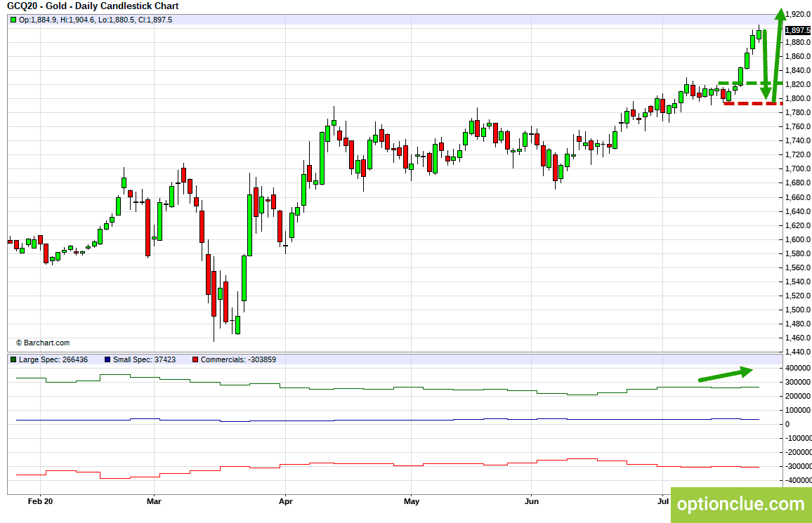Click the 1,440.0 price axis label
812x523 pixels.
(x=798, y=352)
